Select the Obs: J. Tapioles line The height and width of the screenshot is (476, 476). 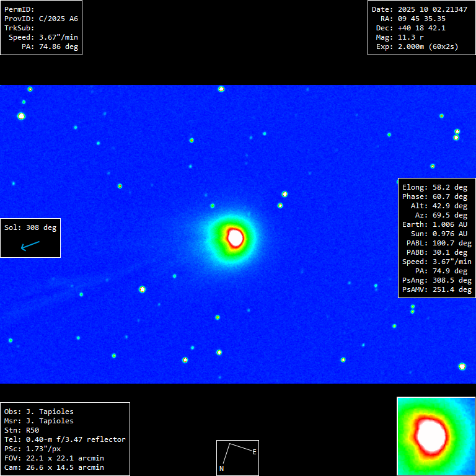pyautogui.click(x=38, y=412)
